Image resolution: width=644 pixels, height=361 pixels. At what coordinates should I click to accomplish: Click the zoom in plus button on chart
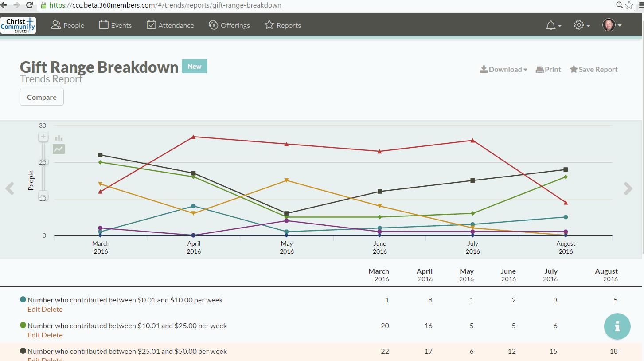[x=43, y=137]
